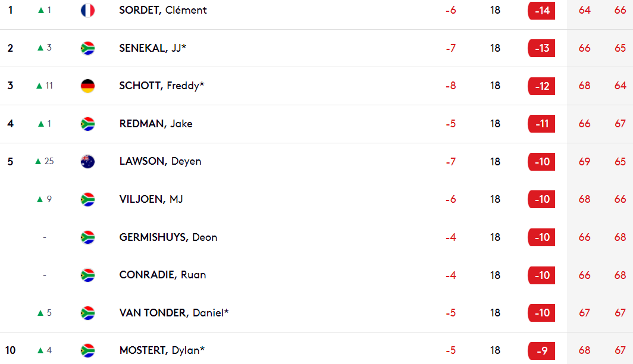Open player SORDET, Clément

[x=162, y=10]
